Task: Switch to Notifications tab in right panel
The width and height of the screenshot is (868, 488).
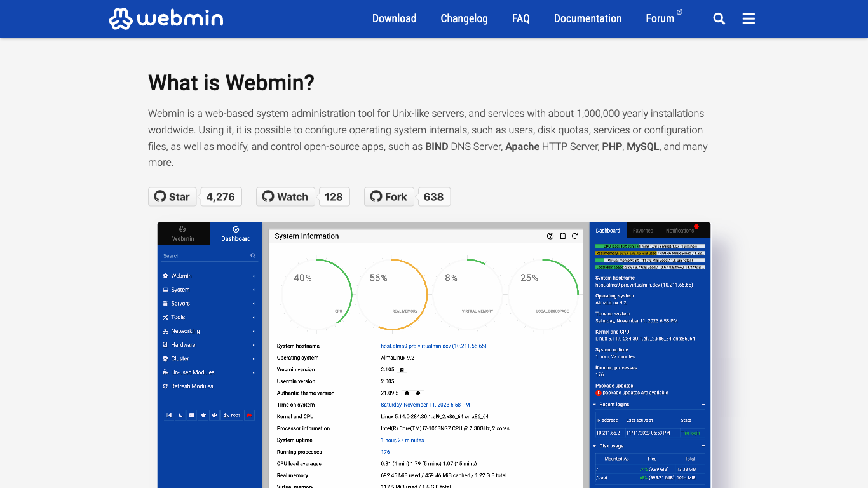Action: coord(681,231)
